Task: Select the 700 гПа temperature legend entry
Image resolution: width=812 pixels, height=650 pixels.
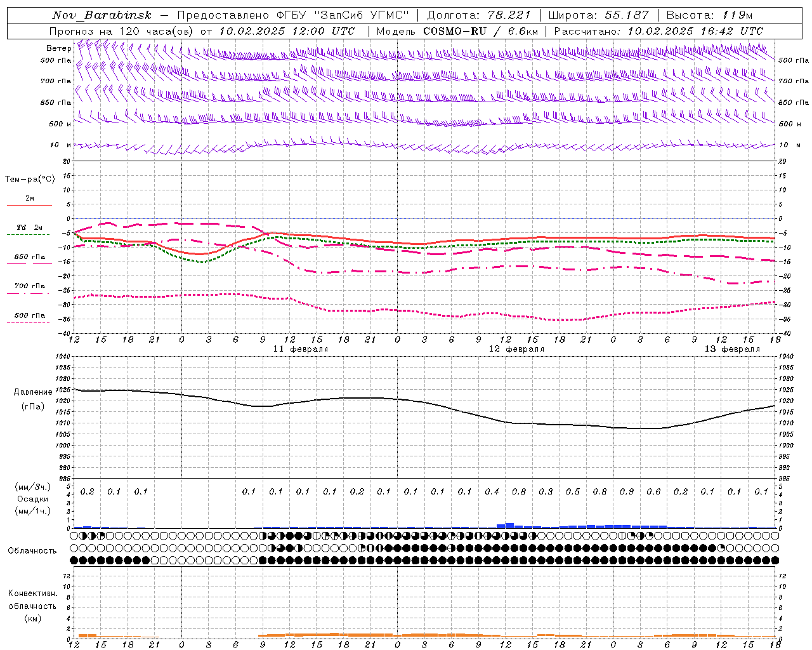Action: point(30,289)
